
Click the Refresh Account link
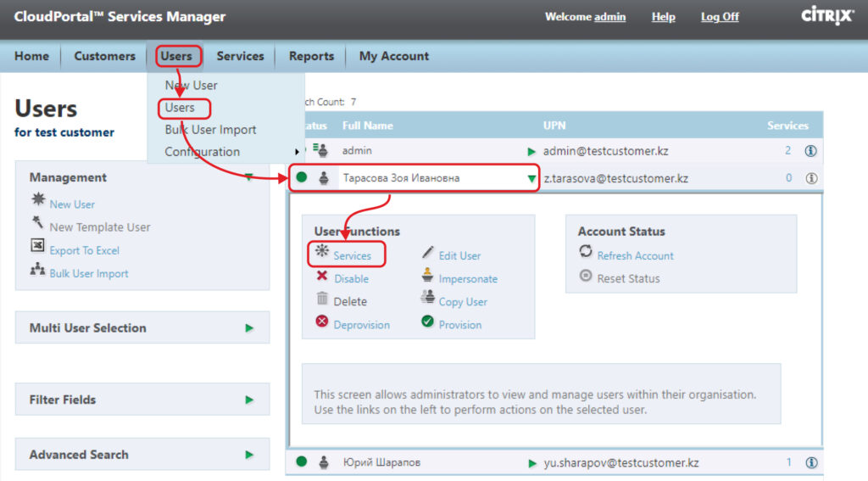[636, 255]
